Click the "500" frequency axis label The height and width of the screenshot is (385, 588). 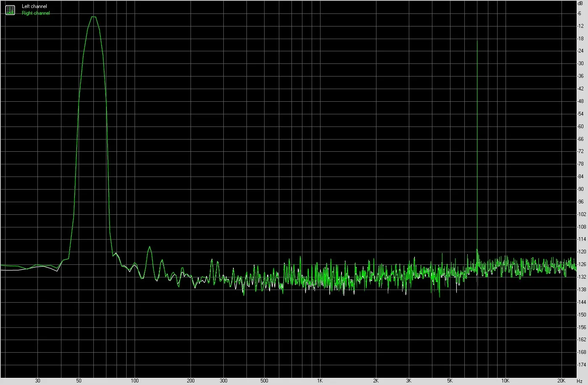264,381
